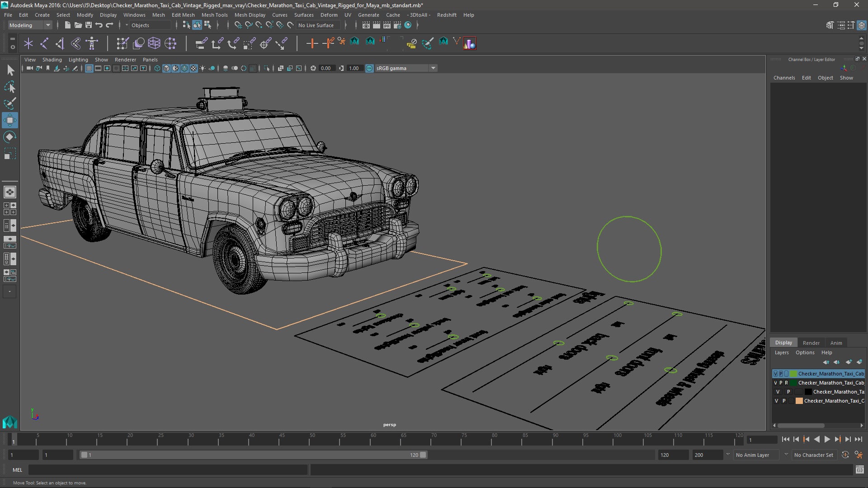Click horizontal scrollbar of layer list
868x488 pixels.
pos(801,426)
